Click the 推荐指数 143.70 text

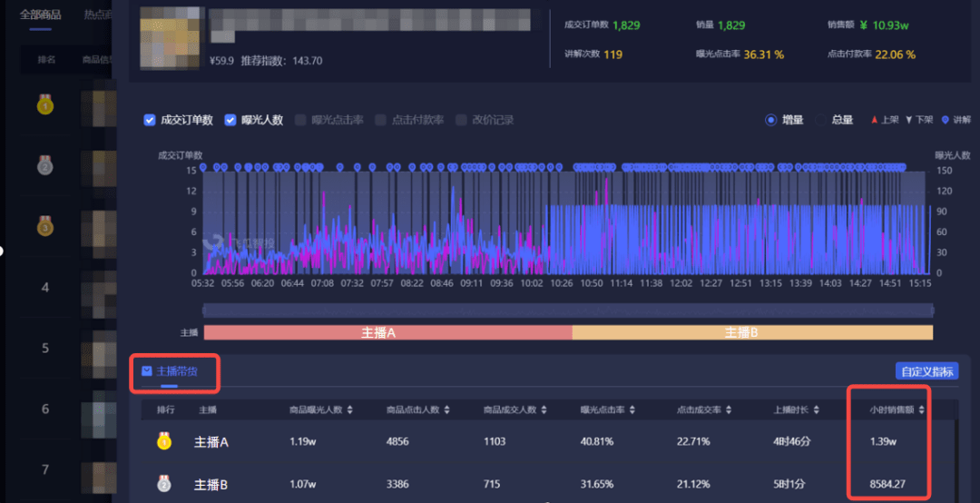282,61
